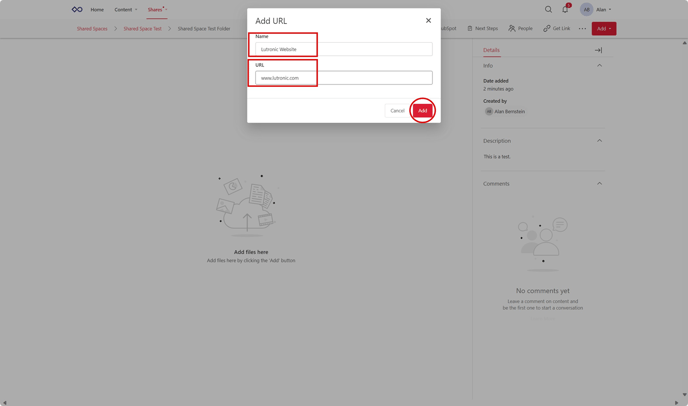The width and height of the screenshot is (688, 406).
Task: Click the Name input field
Action: 343,49
